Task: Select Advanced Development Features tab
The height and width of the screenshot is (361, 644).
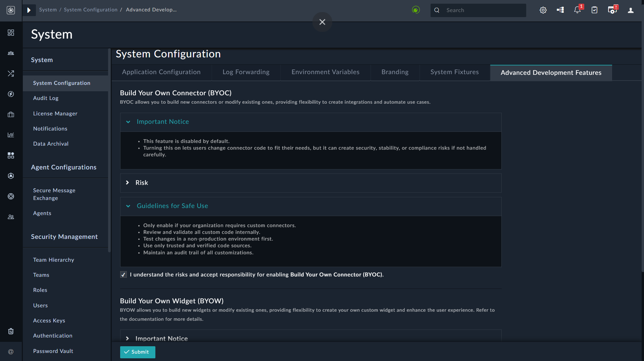Action: coord(551,73)
